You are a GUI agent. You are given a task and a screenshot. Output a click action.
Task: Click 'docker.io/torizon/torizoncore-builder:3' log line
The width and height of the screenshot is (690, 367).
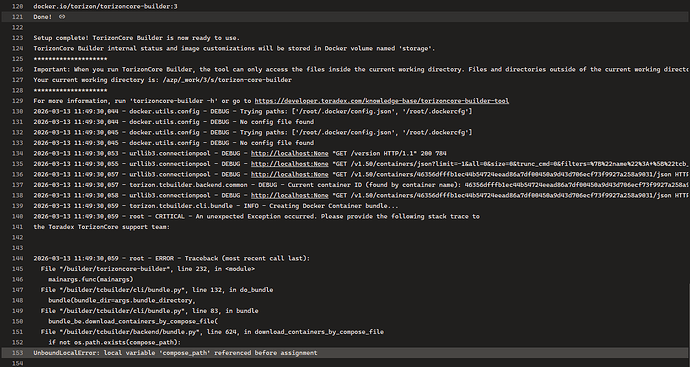(x=106, y=7)
